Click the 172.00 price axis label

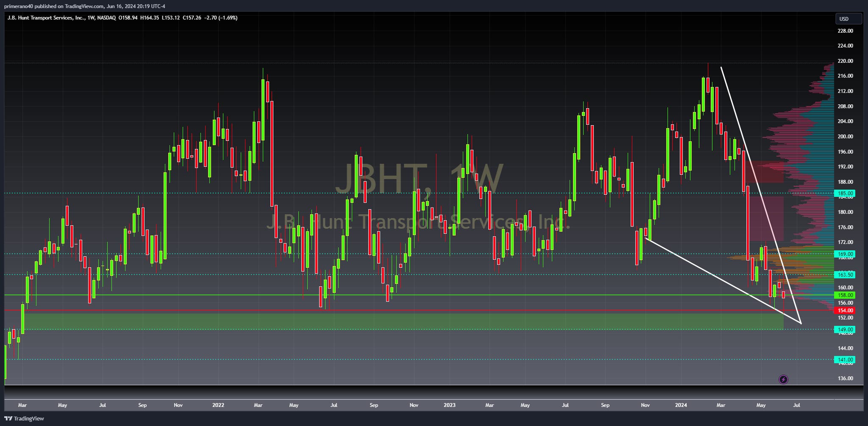846,242
